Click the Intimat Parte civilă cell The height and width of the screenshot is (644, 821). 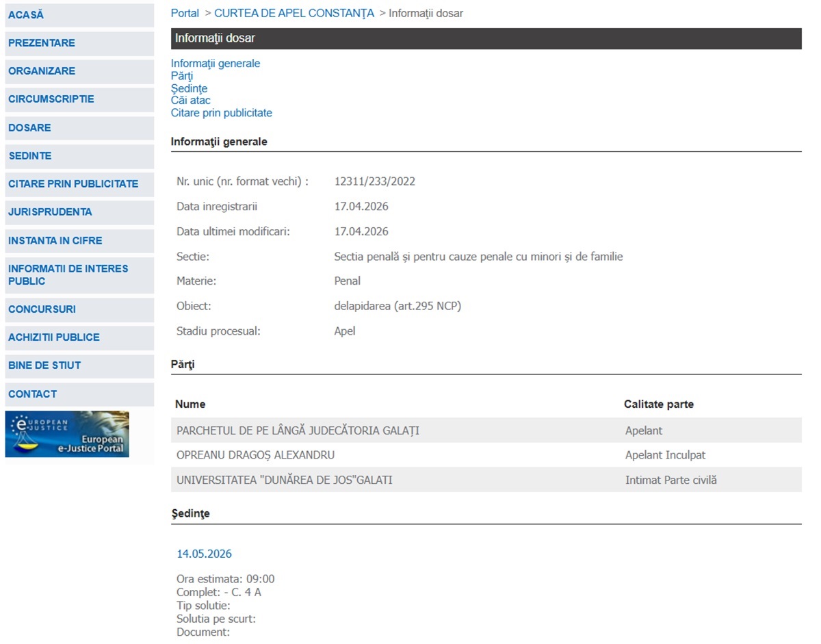(x=671, y=480)
